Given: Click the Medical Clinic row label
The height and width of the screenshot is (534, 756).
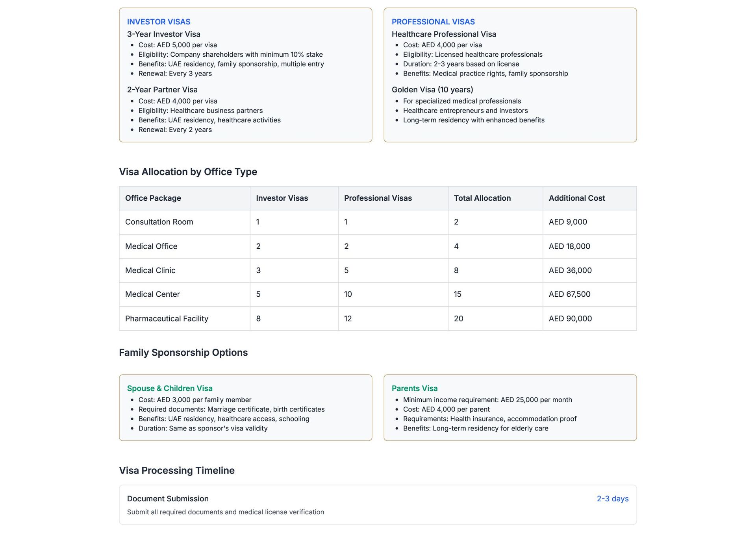Looking at the screenshot, I should tap(150, 270).
